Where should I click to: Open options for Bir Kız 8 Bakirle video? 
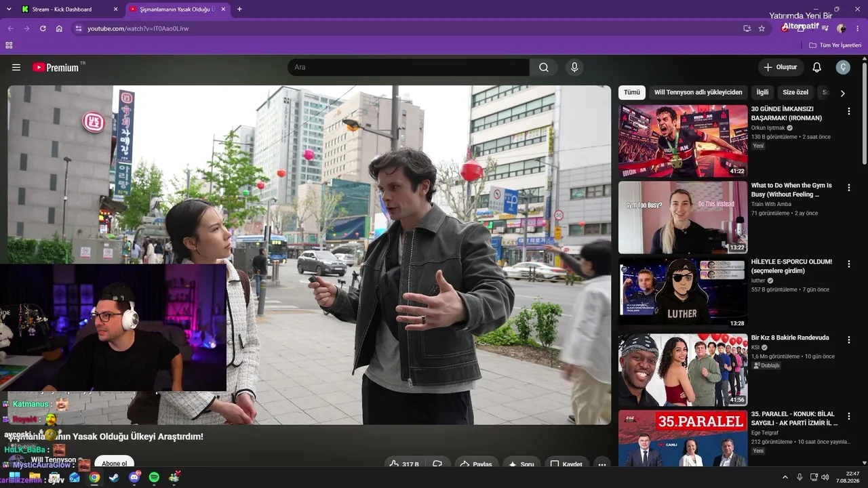(849, 340)
